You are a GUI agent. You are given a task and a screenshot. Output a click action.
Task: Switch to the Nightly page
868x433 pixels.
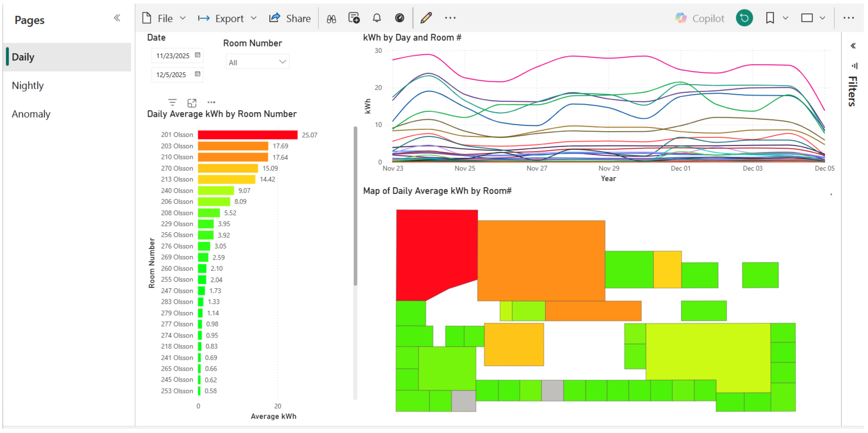28,85
